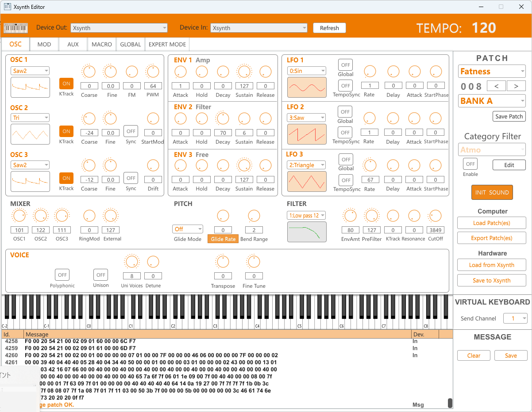
Task: Open the EXPERT MODE tab
Action: (167, 44)
